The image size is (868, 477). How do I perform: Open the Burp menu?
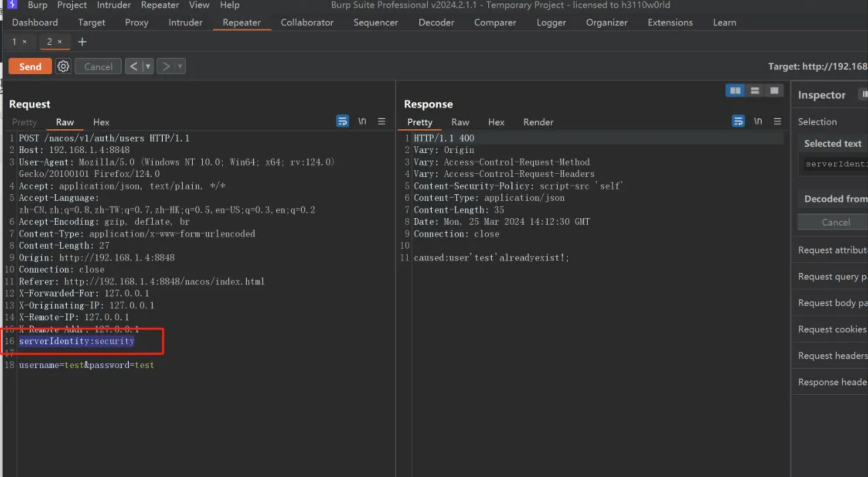coord(37,5)
